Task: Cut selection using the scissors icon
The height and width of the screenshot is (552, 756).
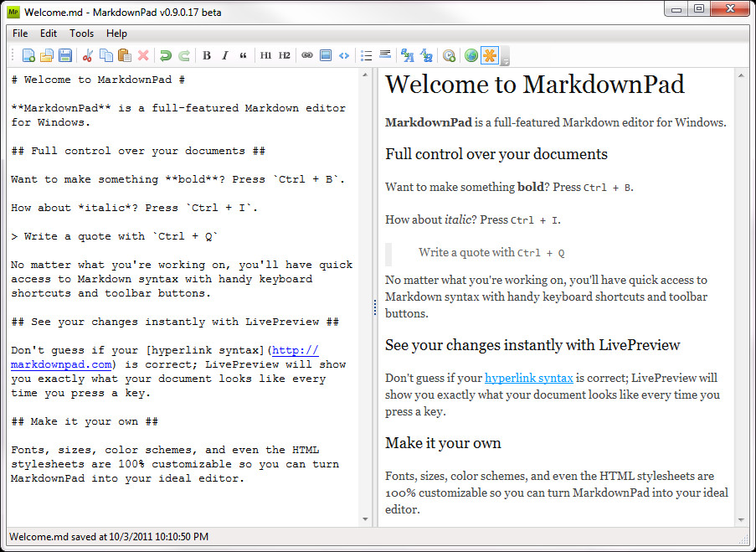Action: click(87, 55)
